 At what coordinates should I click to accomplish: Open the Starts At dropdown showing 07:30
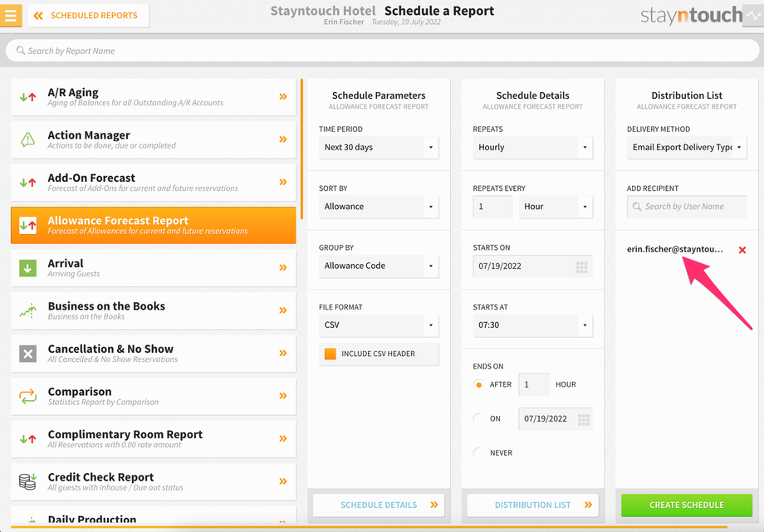[532, 325]
